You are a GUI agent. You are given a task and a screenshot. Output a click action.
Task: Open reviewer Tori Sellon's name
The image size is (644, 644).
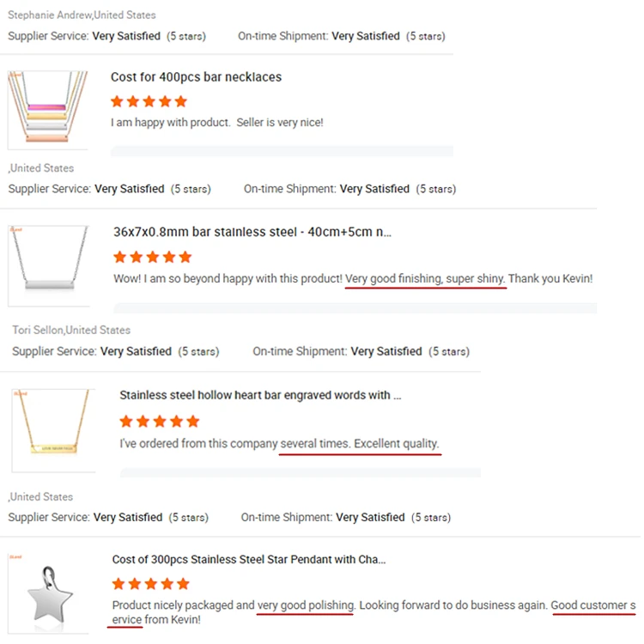[x=38, y=331]
